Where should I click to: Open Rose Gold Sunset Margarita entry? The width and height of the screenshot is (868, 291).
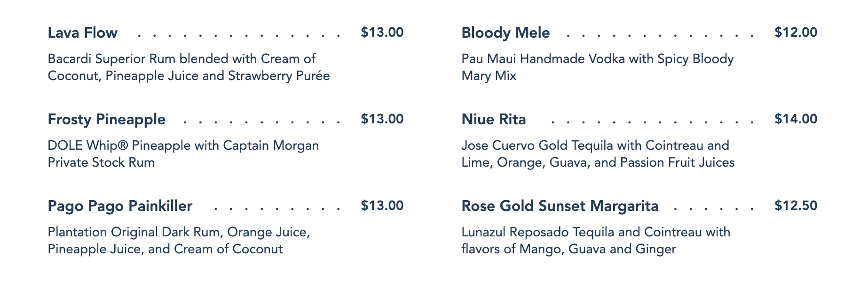(560, 206)
